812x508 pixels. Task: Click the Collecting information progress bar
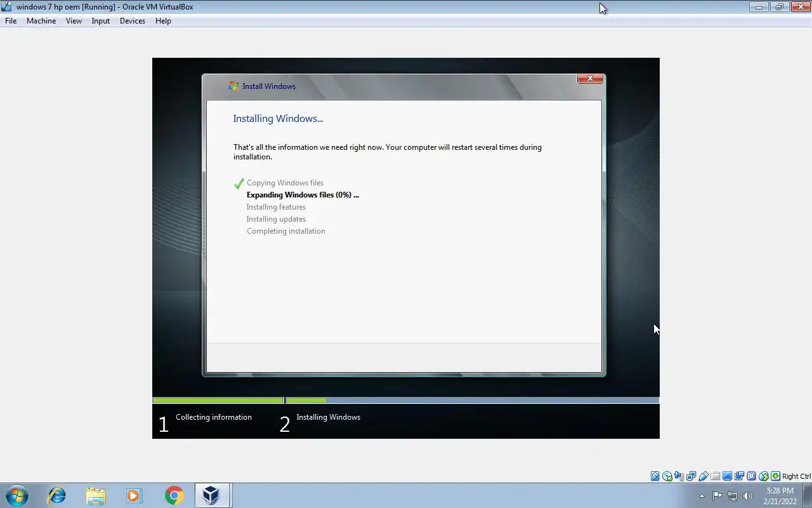pos(218,400)
